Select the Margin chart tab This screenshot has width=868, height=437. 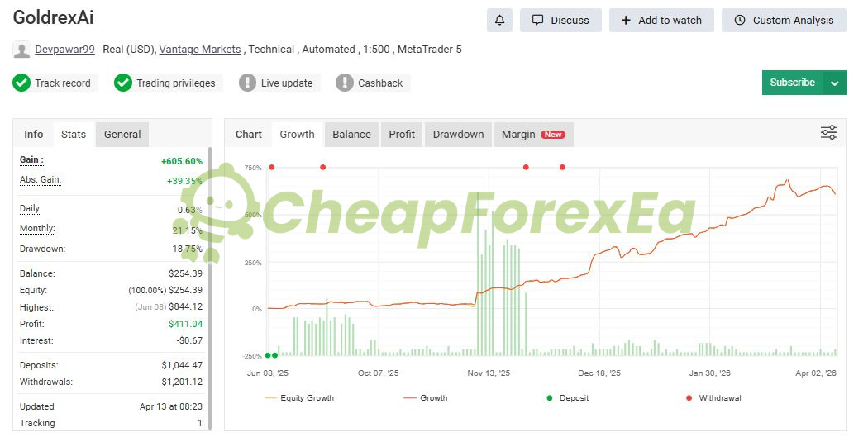533,135
